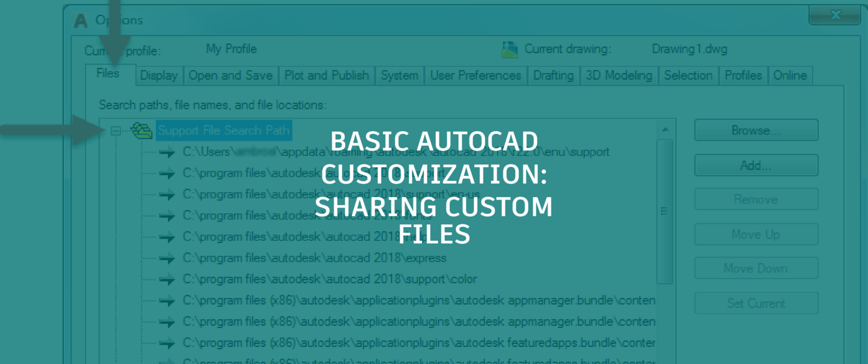The width and height of the screenshot is (868, 364).
Task: Select the Profiles tab
Action: pos(743,75)
